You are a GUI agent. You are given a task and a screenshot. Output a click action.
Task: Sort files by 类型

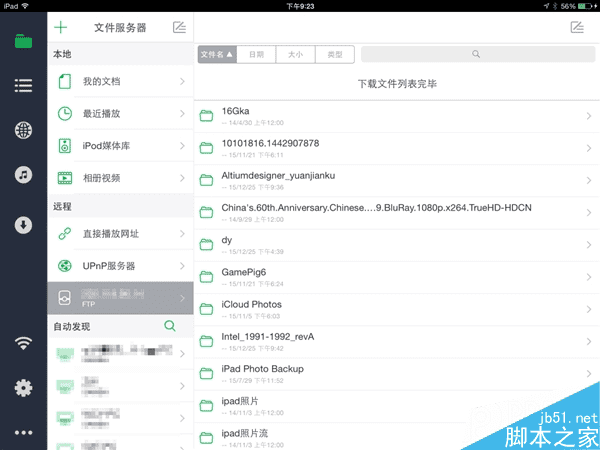335,54
